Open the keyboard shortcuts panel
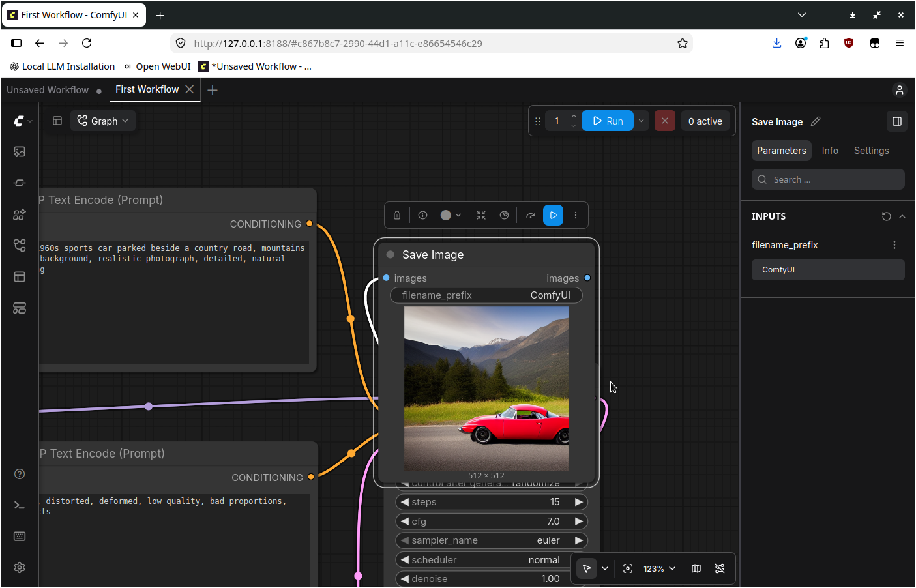This screenshot has height=588, width=916. [x=20, y=537]
